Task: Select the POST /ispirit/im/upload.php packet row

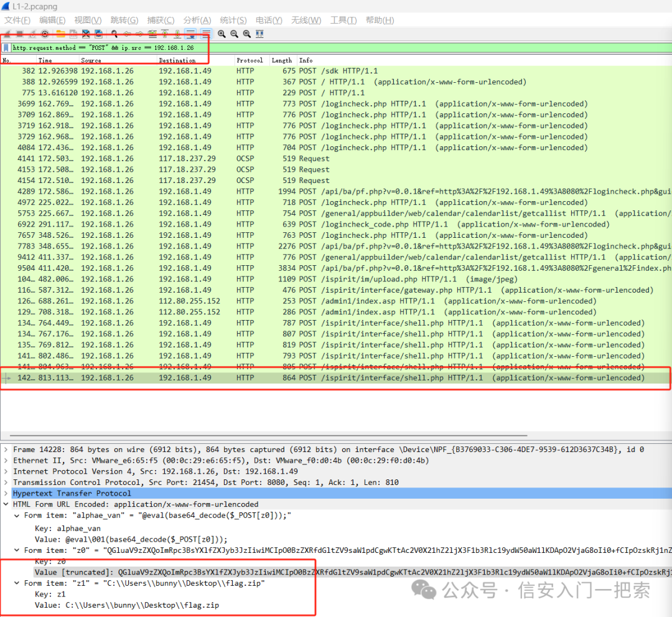Action: (336, 279)
